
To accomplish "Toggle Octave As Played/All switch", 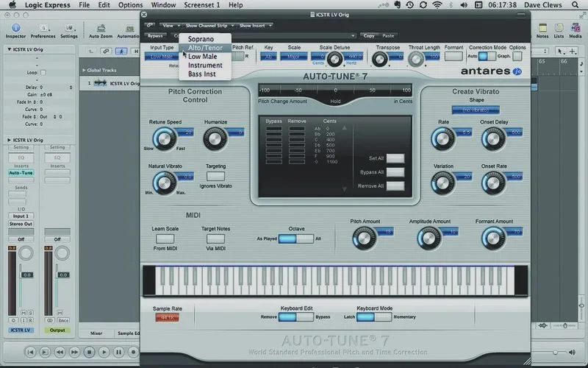I will click(x=296, y=238).
